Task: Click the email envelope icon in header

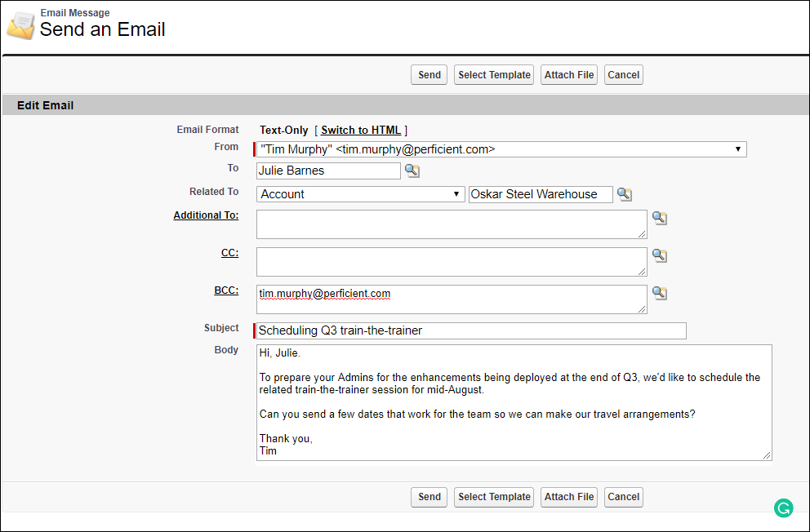Action: [x=20, y=25]
